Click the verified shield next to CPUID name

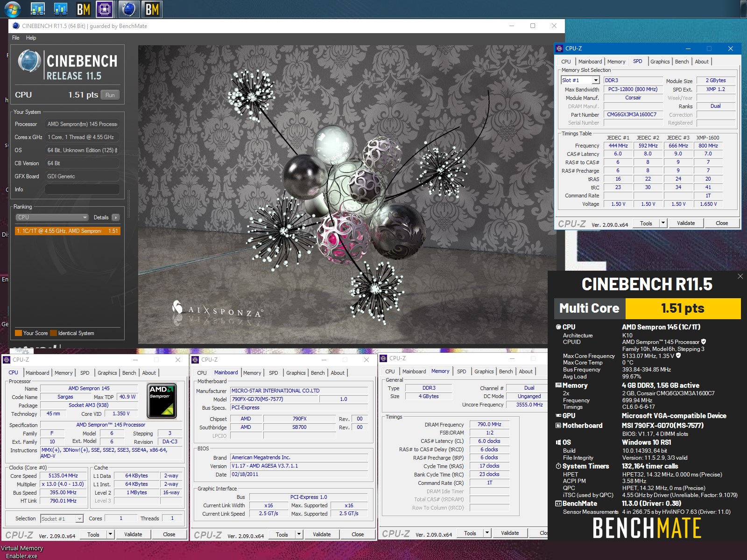pyautogui.click(x=704, y=342)
